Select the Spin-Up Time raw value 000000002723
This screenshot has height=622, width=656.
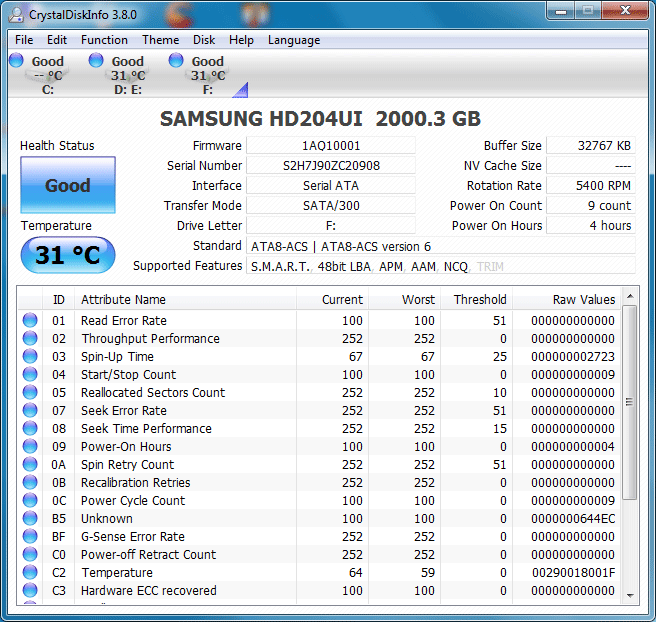(x=573, y=357)
